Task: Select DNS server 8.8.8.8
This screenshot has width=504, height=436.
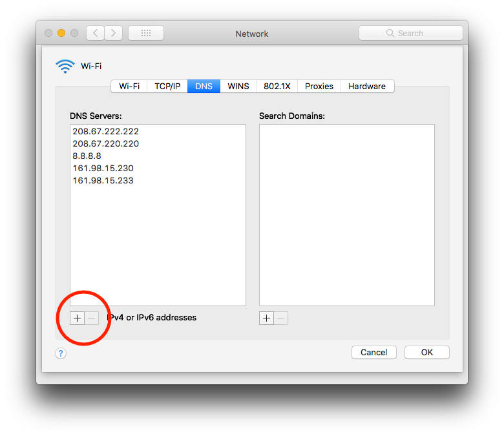Action: pos(158,156)
